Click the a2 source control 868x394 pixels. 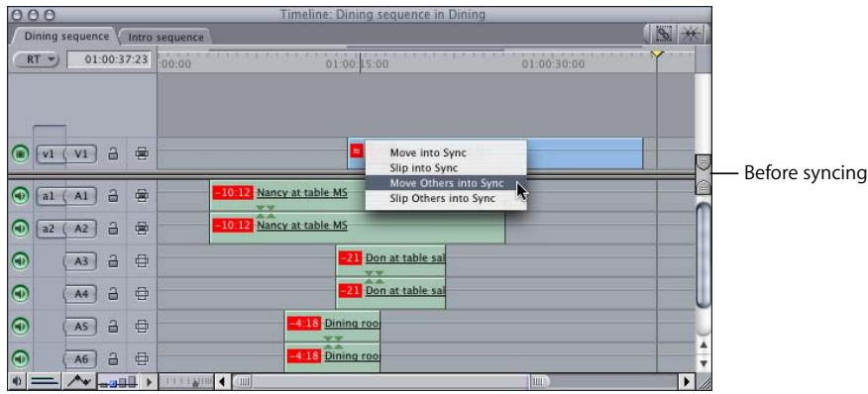tap(50, 228)
